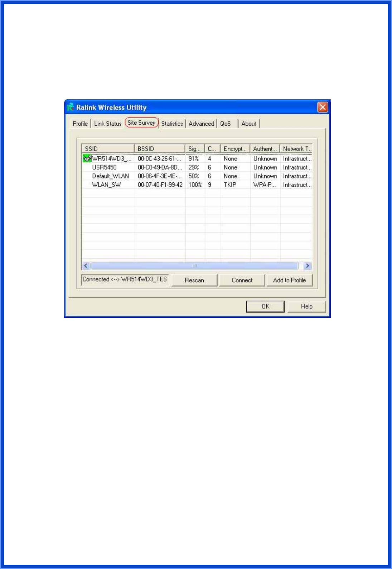
Task: Select the WR514WD3_... network row
Action: coord(197,158)
